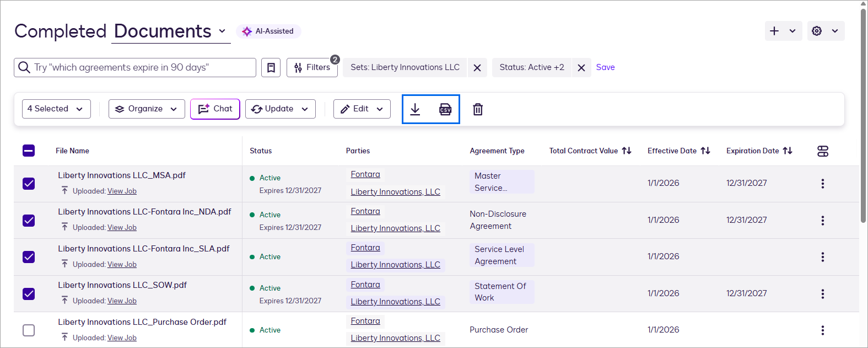This screenshot has width=868, height=348.
Task: Click Master Service agreement type tag
Action: tap(502, 182)
